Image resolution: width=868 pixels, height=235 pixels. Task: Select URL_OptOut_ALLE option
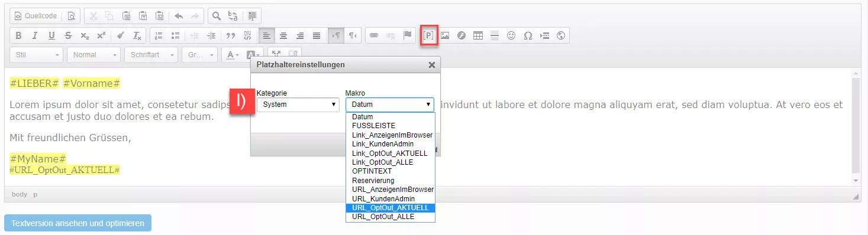pyautogui.click(x=391, y=217)
